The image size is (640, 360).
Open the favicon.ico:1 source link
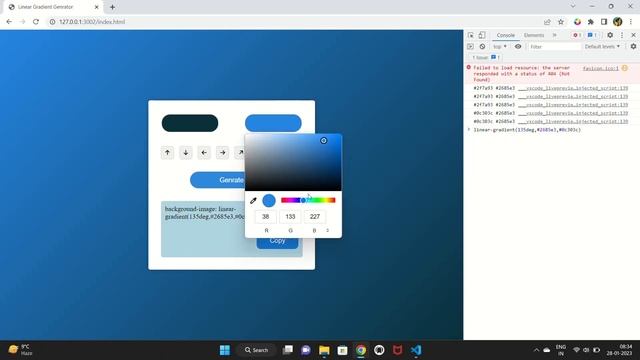[600, 68]
